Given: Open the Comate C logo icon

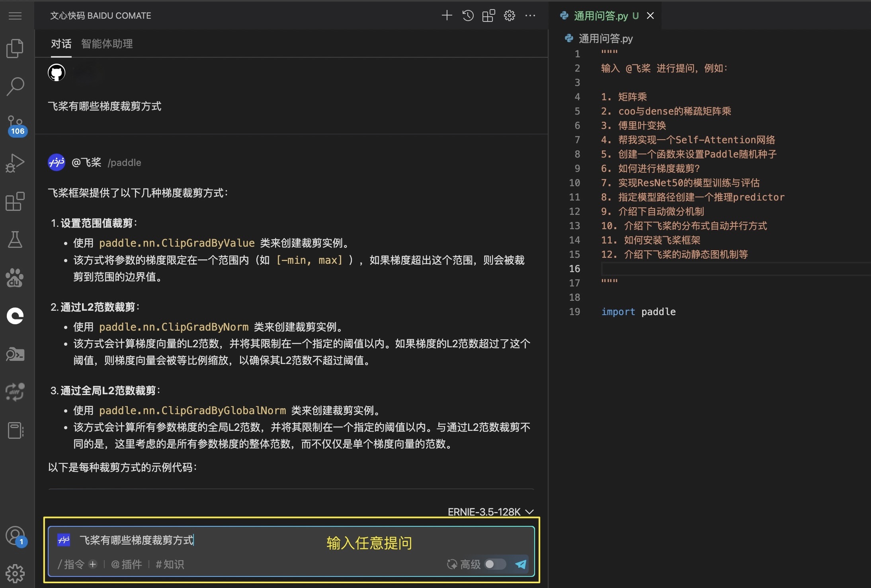Looking at the screenshot, I should coord(15,316).
